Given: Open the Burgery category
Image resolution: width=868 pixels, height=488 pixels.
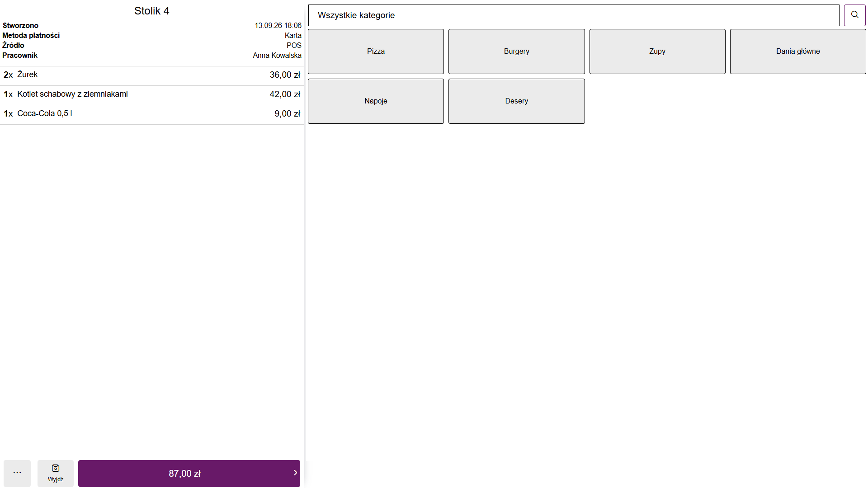Looking at the screenshot, I should (516, 52).
